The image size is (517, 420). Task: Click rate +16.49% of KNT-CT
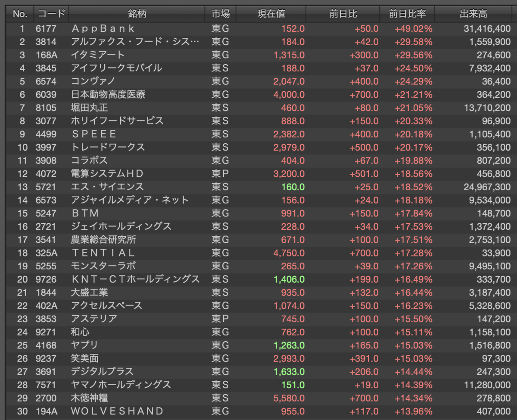coord(414,279)
